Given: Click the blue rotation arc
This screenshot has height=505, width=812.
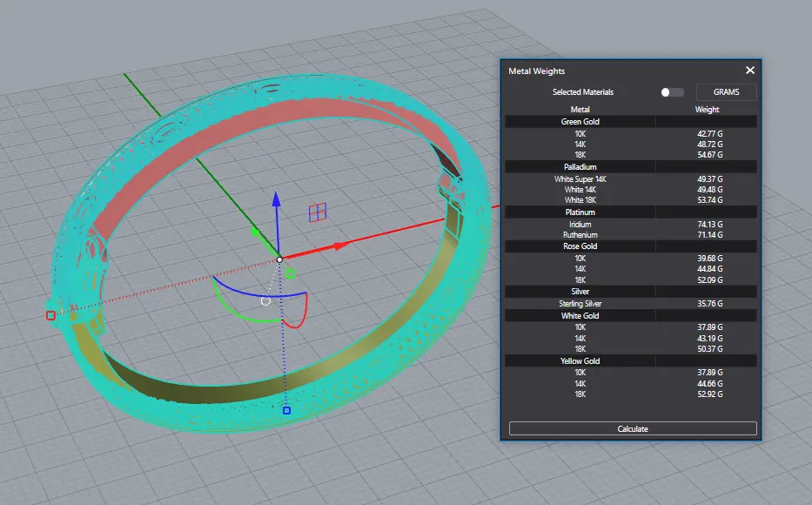Looking at the screenshot, I should click(x=259, y=291).
